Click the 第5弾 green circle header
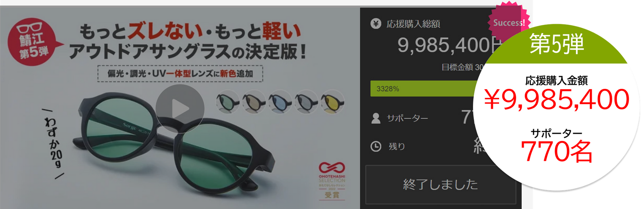Image resolution: width=644 pixels, height=209 pixels. pyautogui.click(x=556, y=44)
